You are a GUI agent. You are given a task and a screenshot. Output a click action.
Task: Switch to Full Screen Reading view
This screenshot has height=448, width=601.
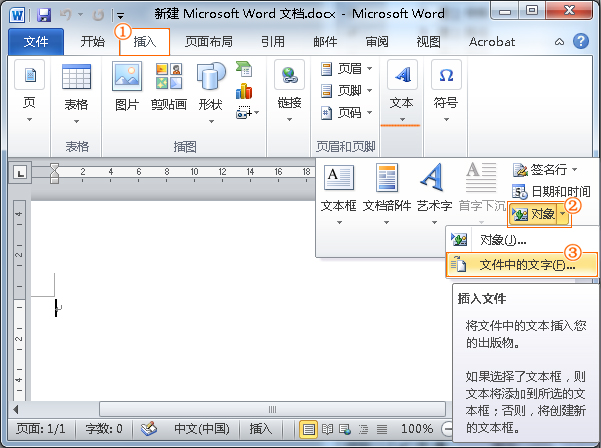pos(327,429)
